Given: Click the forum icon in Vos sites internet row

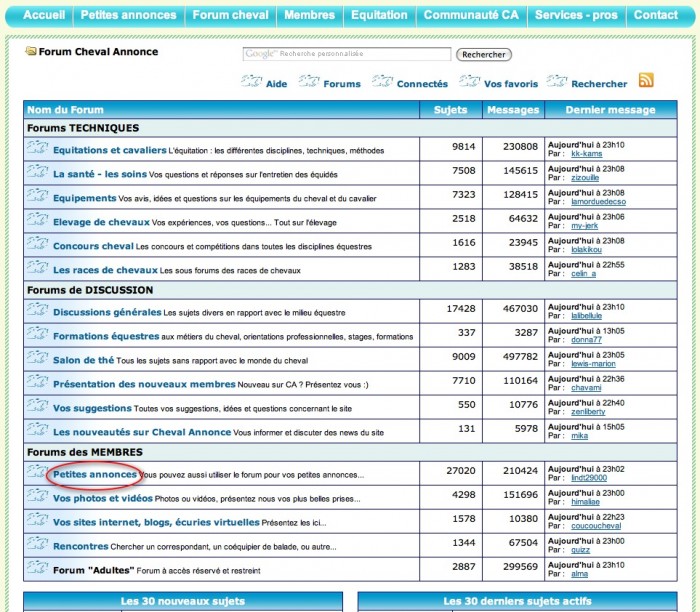Looking at the screenshot, I should coord(37,520).
